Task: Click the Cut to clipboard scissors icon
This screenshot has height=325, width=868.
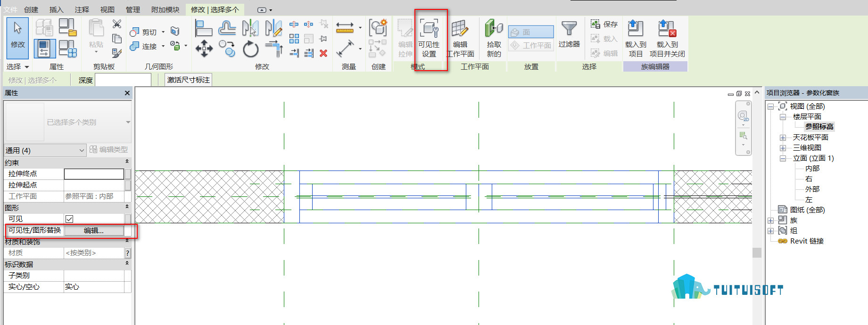Action: [x=117, y=24]
